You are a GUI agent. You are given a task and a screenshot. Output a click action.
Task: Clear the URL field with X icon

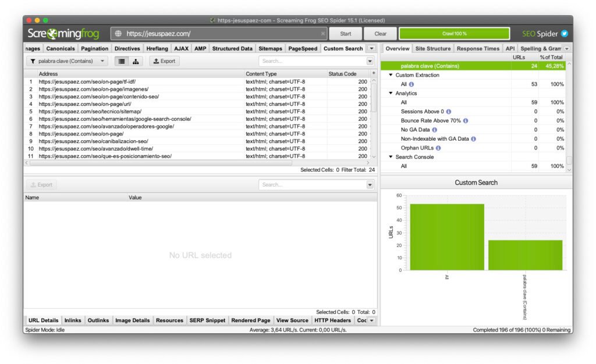pyautogui.click(x=322, y=33)
